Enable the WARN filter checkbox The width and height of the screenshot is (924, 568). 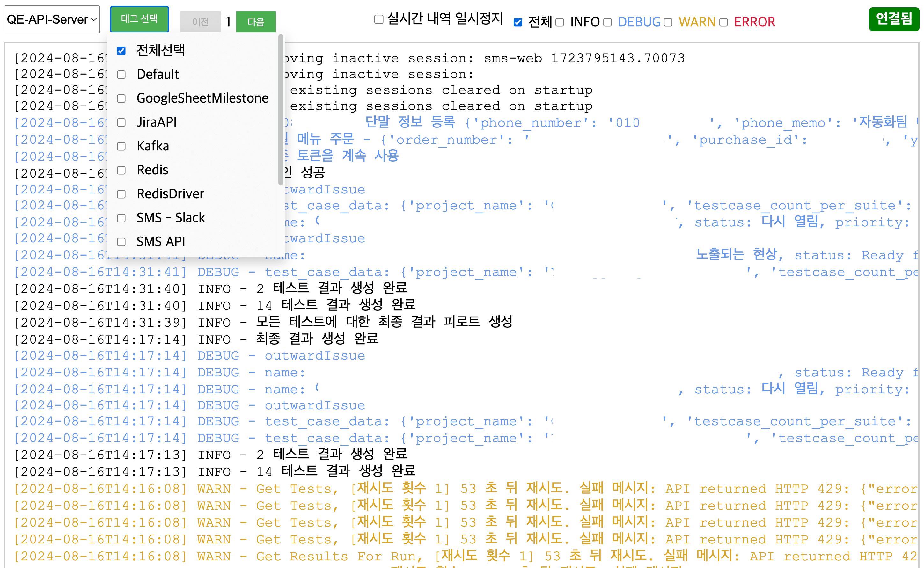click(x=668, y=23)
